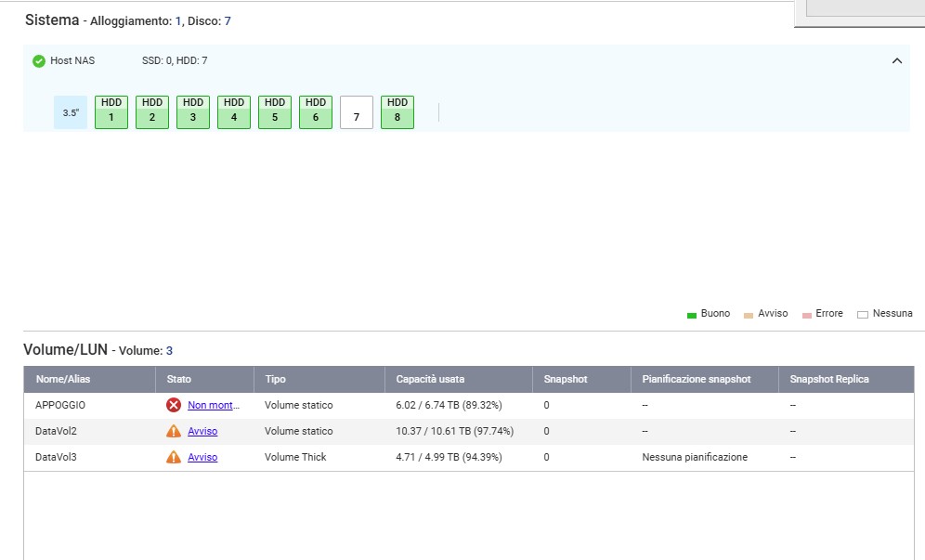Image resolution: width=925 pixels, height=560 pixels.
Task: Sort by Nome/Alias column header
Action: click(63, 379)
